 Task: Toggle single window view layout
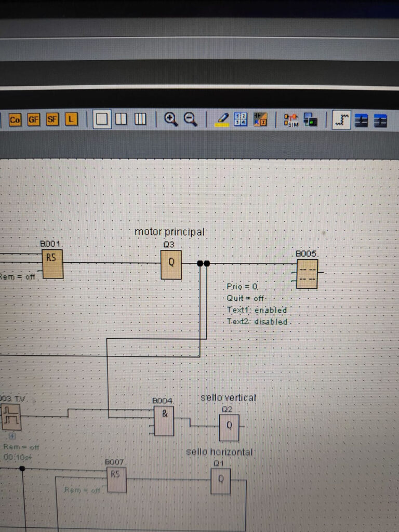coord(102,119)
